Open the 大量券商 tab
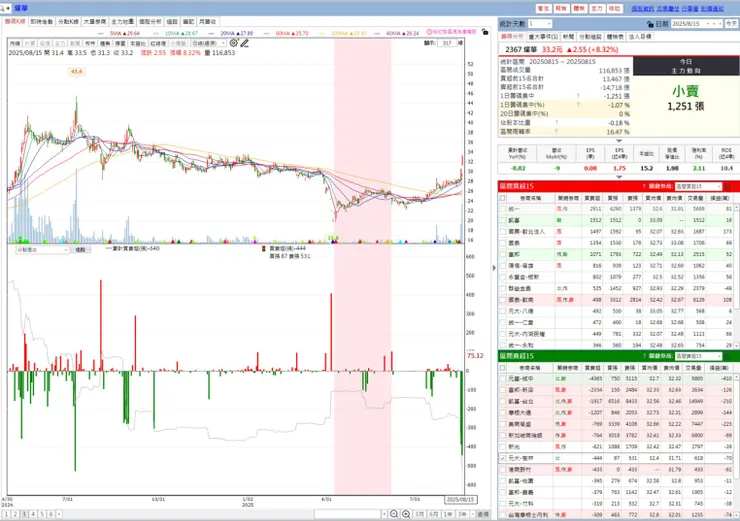Image resolution: width=740 pixels, height=521 pixels. 95,22
